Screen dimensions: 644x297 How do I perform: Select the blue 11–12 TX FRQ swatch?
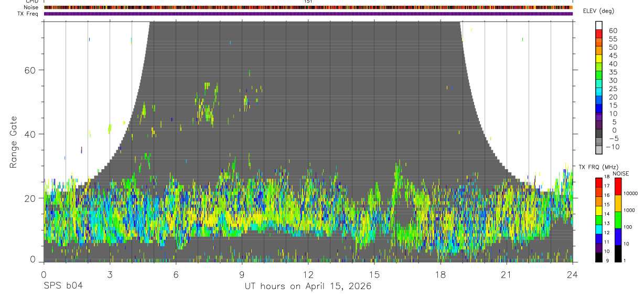tap(599, 238)
